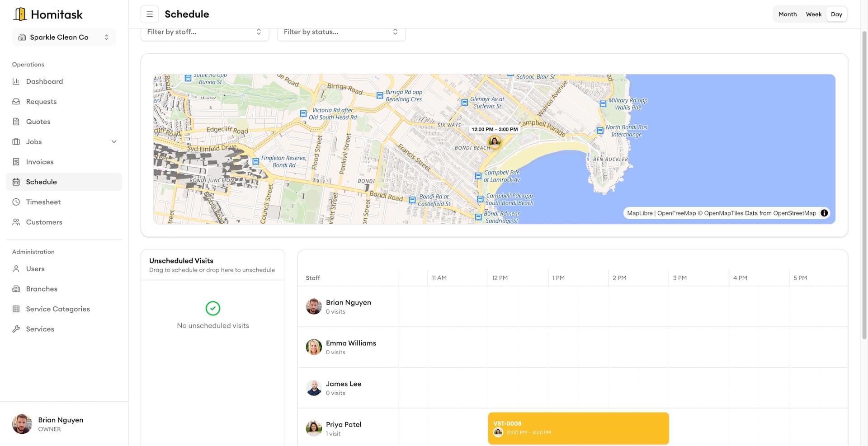Click the Requests inbox icon

(17, 101)
